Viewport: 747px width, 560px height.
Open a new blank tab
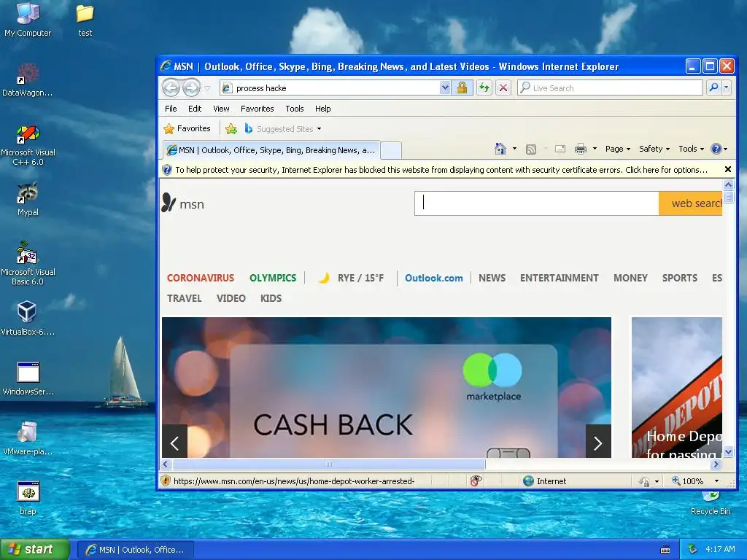[391, 150]
